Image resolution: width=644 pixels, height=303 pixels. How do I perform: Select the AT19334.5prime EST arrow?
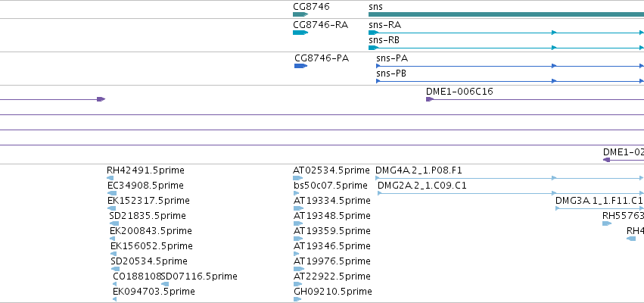coord(298,208)
